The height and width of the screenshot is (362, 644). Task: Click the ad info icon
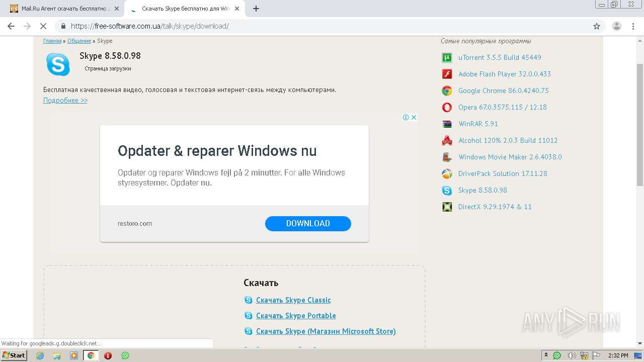point(406,117)
